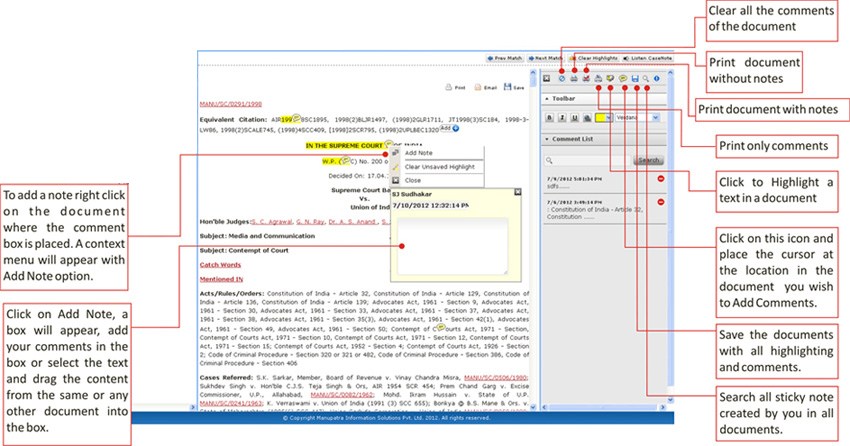
Task: Click the notes panel vertical scrollbar
Action: 670,236
